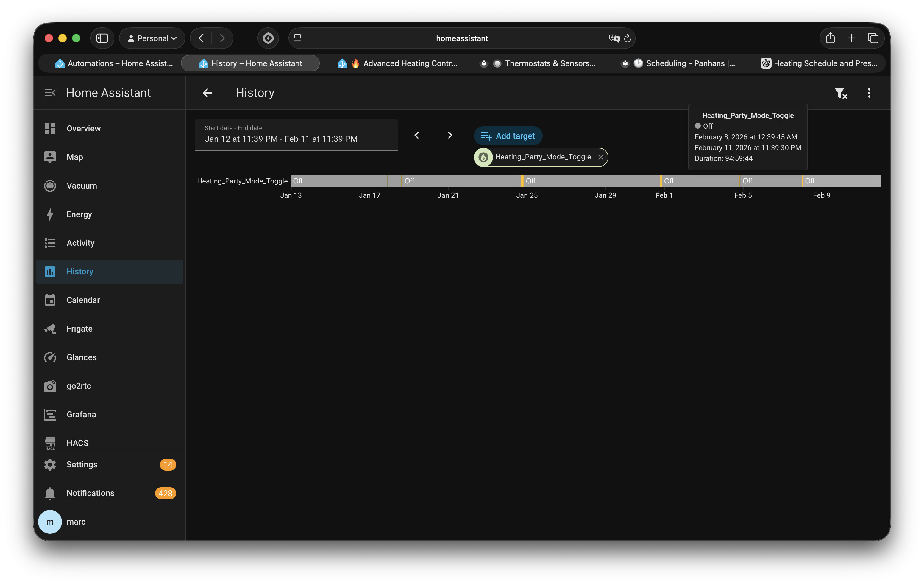Collapse the Home Assistant sidebar menu icon
The width and height of the screenshot is (924, 585).
pyautogui.click(x=50, y=93)
